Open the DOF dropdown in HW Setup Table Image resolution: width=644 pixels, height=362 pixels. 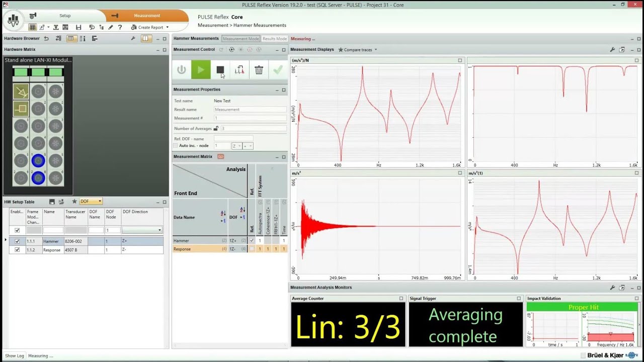[x=91, y=202]
